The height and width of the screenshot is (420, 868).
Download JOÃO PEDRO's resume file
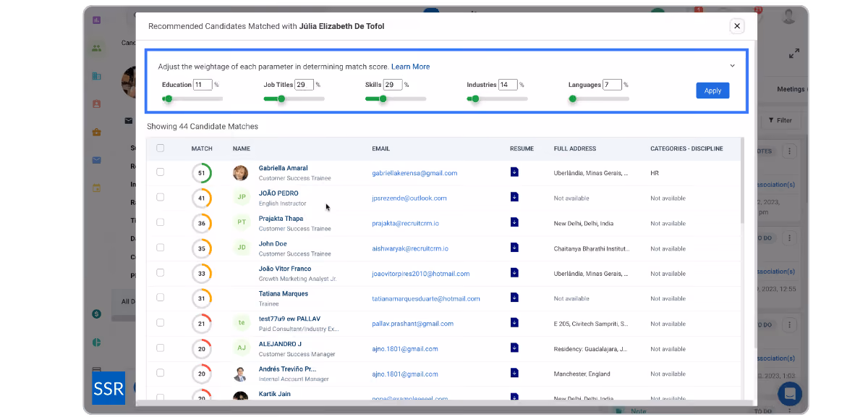click(x=514, y=197)
